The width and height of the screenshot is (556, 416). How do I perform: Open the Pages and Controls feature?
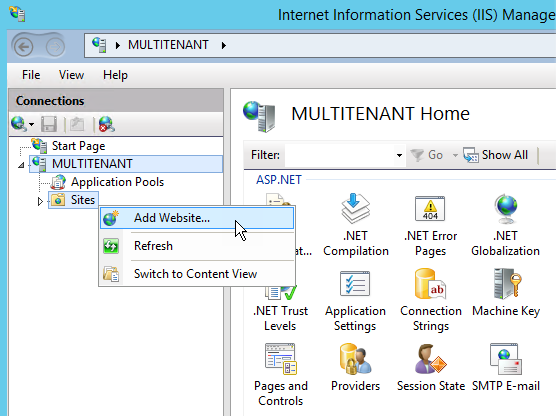280,375
